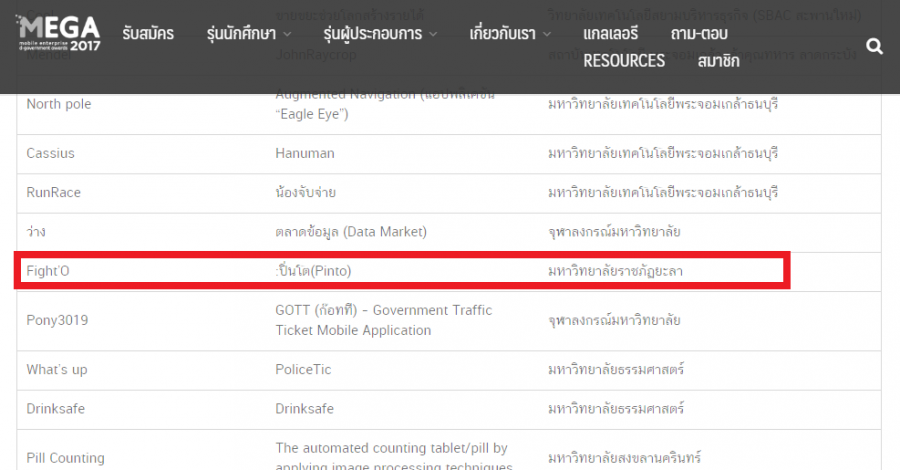Viewport: 900px width, 470px height.
Task: Open the เกี่ยวกับเรา dropdown menu
Action: pyautogui.click(x=510, y=34)
